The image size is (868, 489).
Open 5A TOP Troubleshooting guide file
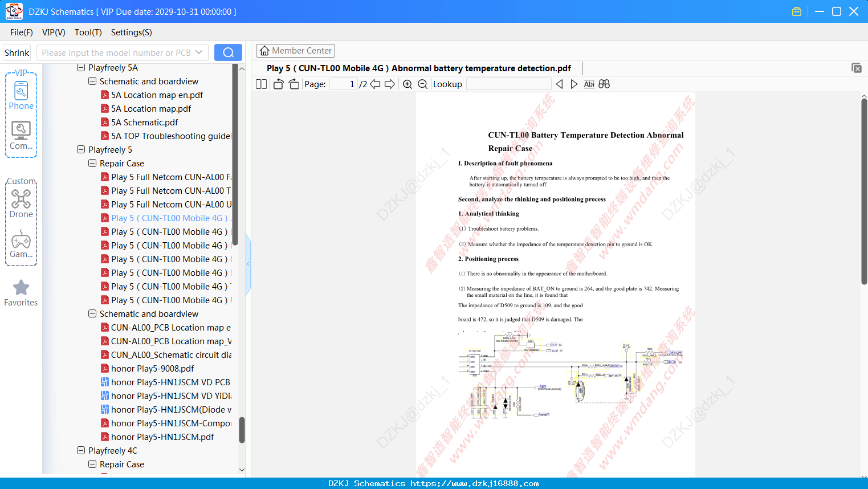[171, 136]
